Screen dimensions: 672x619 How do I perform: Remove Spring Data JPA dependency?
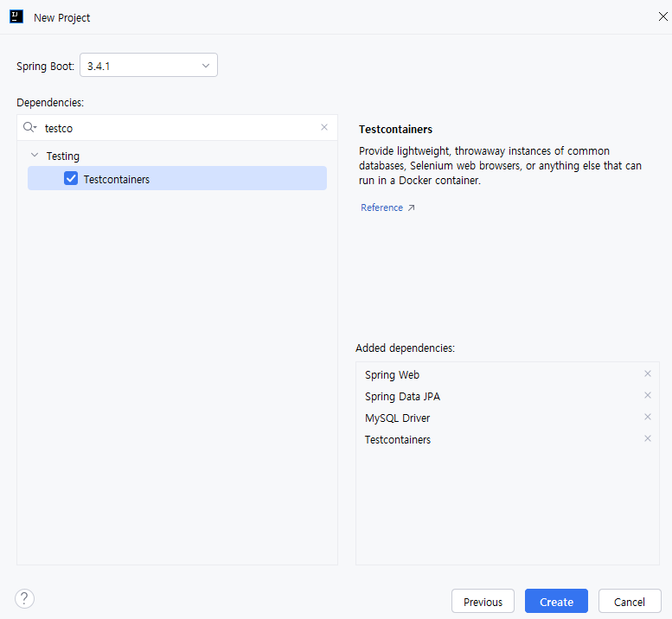(x=648, y=395)
